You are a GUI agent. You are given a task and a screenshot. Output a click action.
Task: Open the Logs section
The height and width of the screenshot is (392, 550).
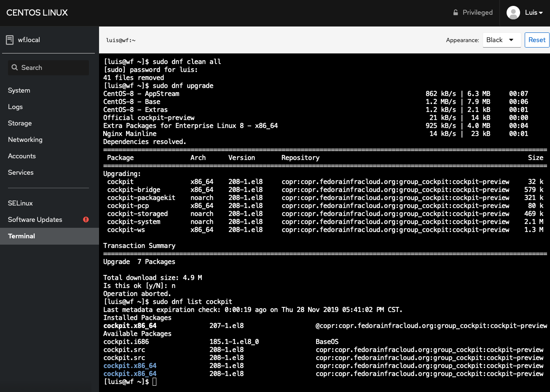(15, 107)
